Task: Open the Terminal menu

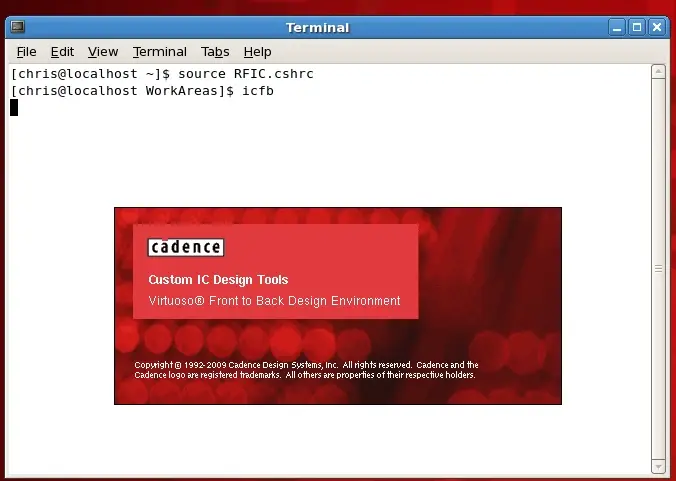Action: coord(160,52)
